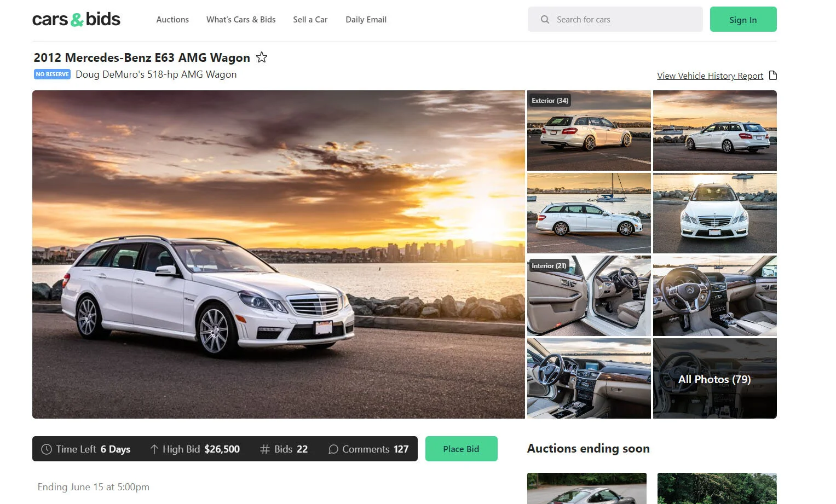Click the Interior (21) label

click(549, 266)
